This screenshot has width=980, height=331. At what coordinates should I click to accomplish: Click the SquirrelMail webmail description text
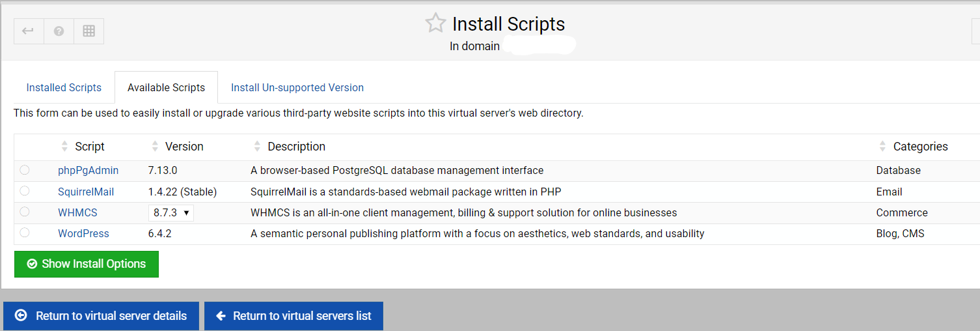pos(405,192)
